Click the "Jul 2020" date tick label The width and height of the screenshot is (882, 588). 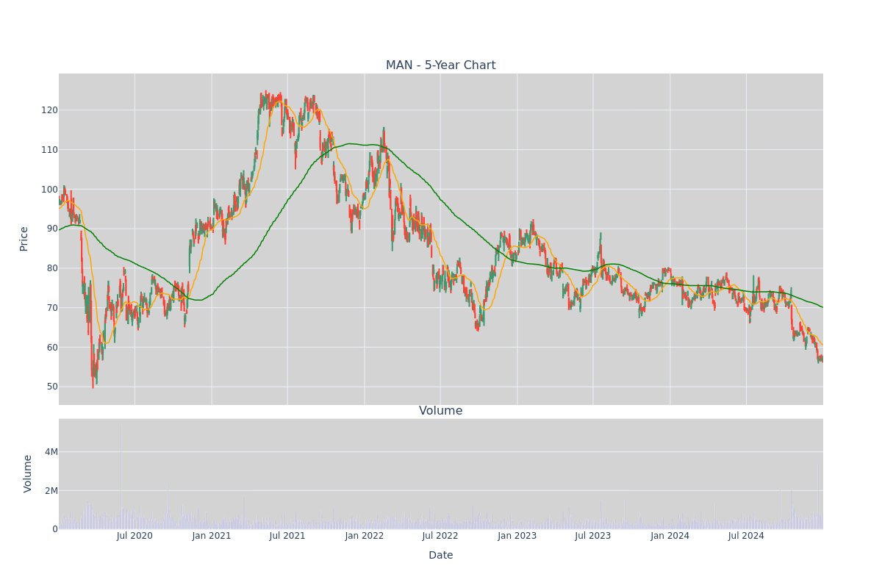[135, 536]
